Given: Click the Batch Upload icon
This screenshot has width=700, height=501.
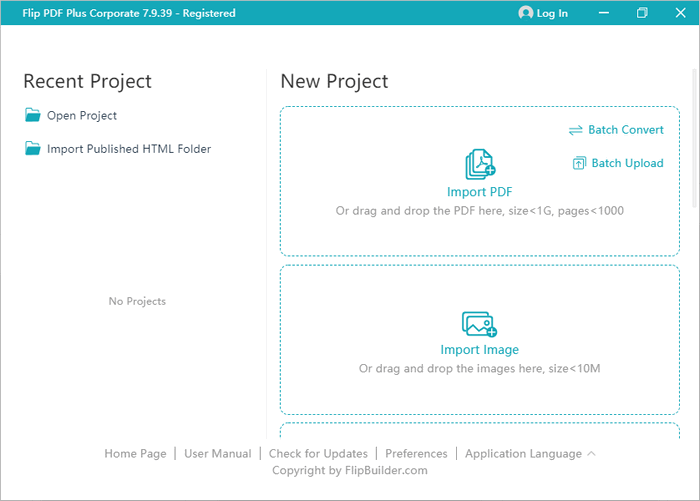Looking at the screenshot, I should tap(579, 163).
